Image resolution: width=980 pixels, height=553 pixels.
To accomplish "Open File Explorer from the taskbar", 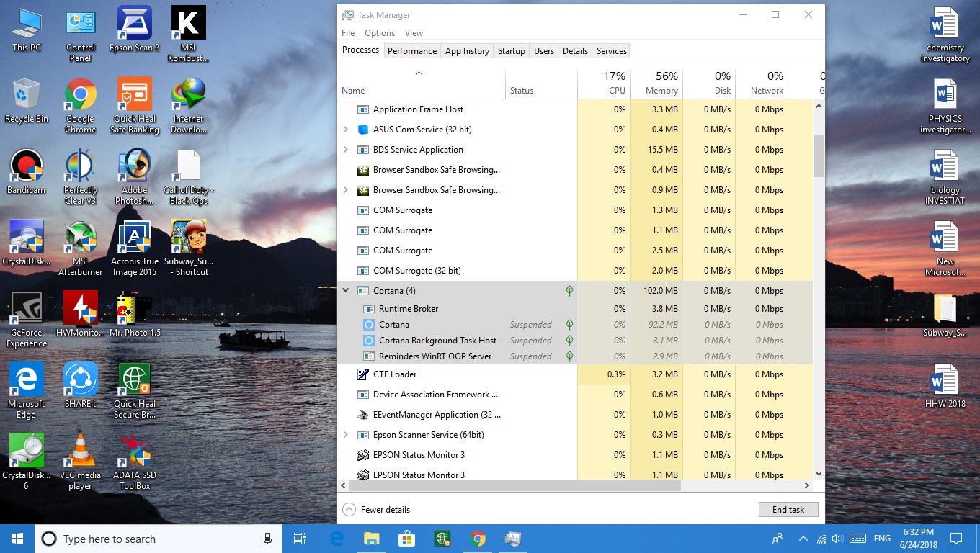I will click(x=371, y=538).
